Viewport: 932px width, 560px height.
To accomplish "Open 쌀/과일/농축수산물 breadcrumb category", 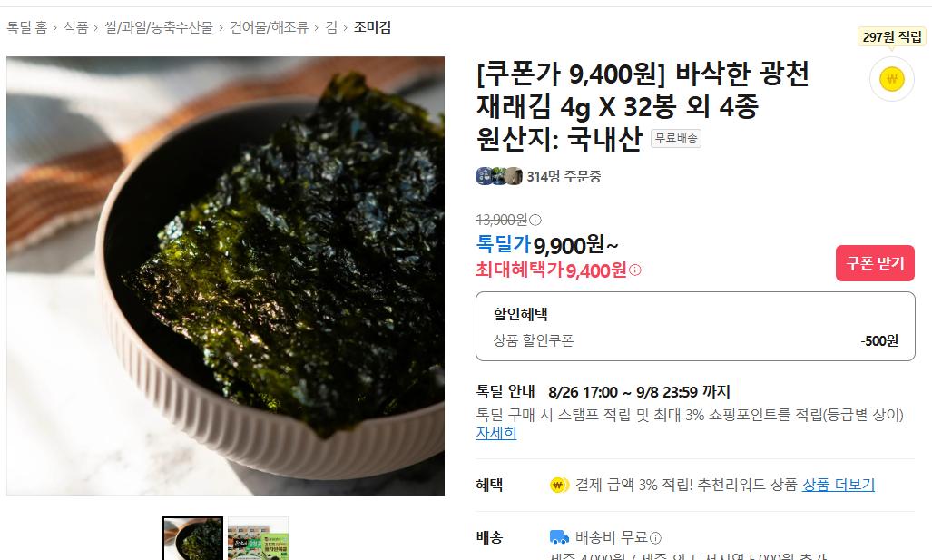I will 159,27.
